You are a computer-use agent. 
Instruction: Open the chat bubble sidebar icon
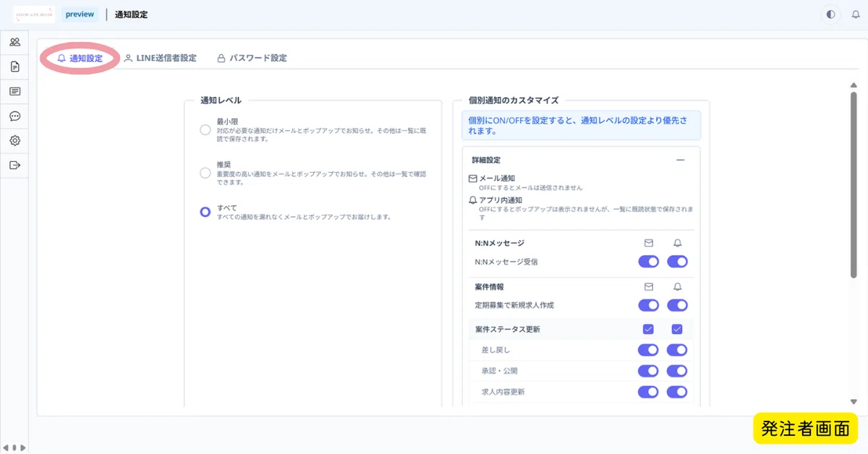[14, 116]
